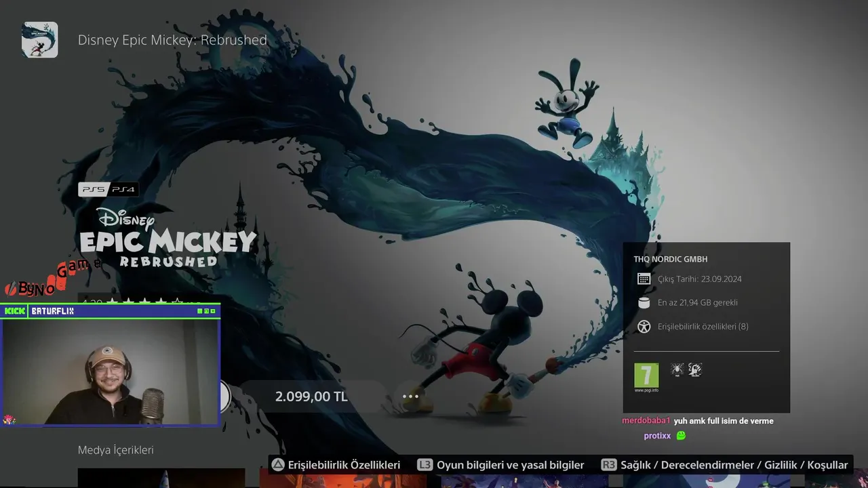868x488 pixels.
Task: Click the X square in overlay title bar
Action: coord(214,311)
